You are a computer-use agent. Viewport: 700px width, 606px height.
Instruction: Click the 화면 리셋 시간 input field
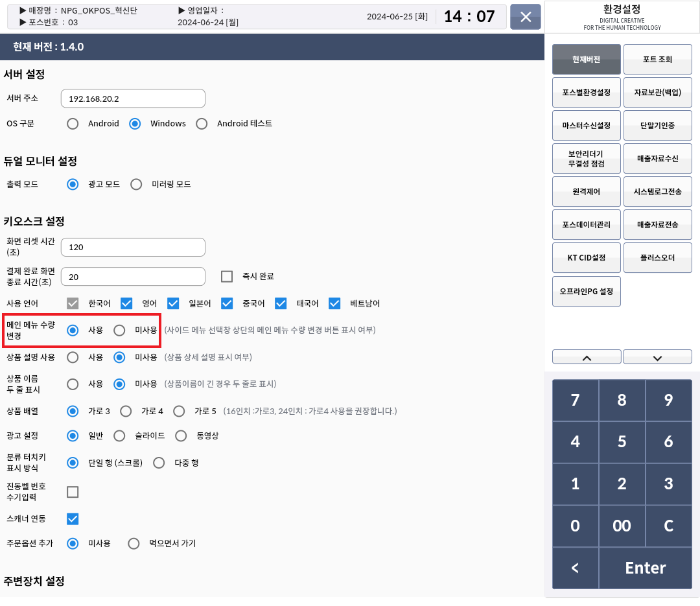click(133, 248)
